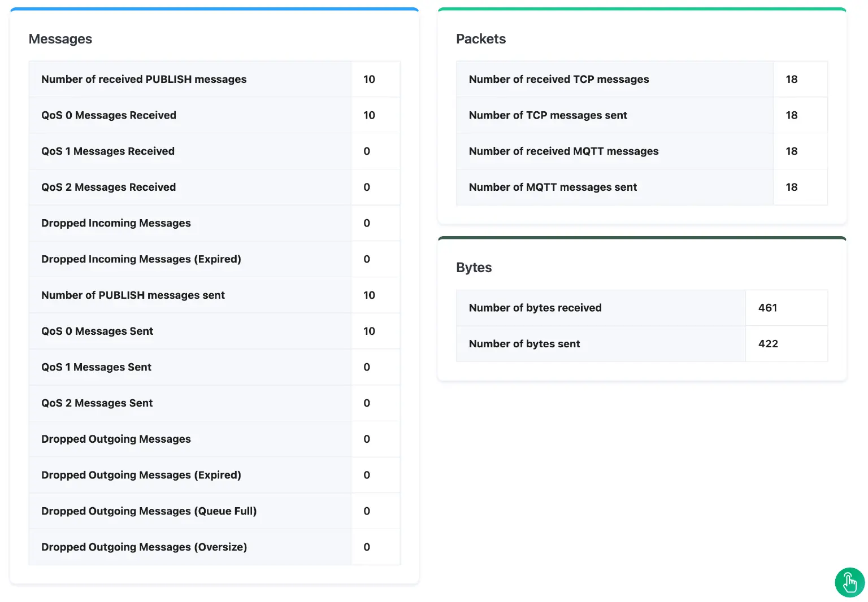Viewport: 868px width, 602px height.
Task: Select the QoS 1 Messages Received row
Action: click(x=189, y=151)
